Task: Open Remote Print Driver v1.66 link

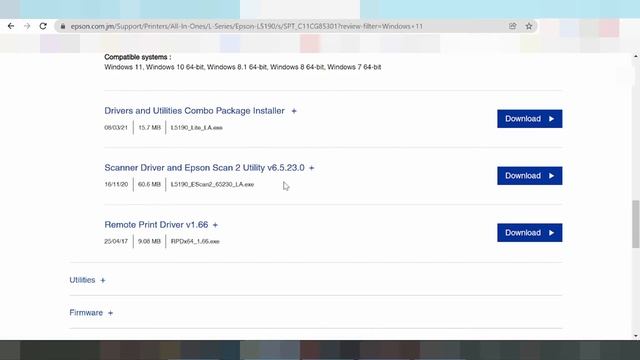Action: (x=156, y=224)
